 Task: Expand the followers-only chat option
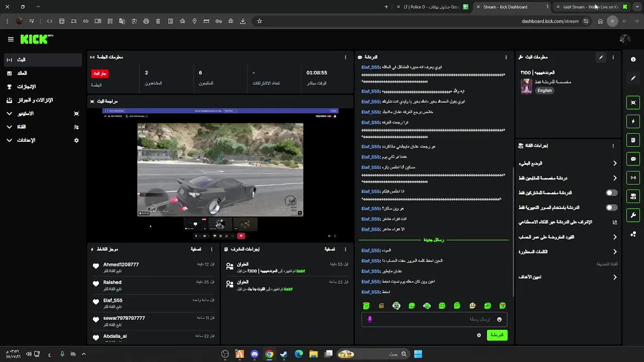coord(568,178)
